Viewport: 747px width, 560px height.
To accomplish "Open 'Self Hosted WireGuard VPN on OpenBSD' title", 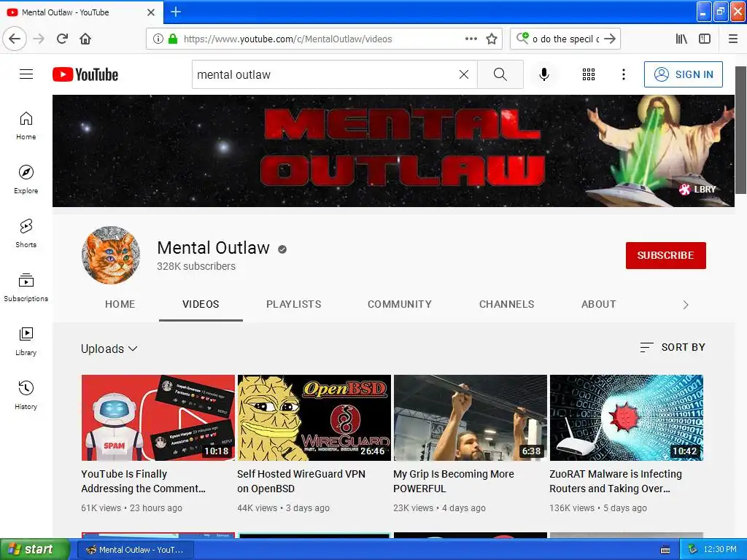I will click(x=301, y=481).
